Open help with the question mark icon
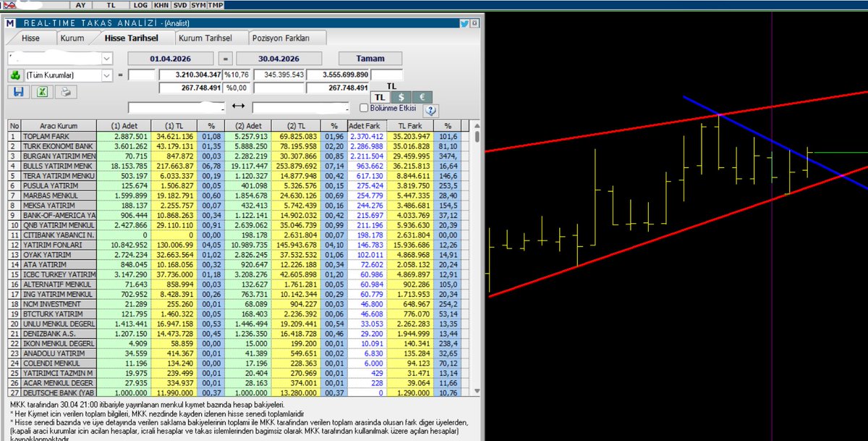Screen dimensions: 868x441 coord(431,110)
